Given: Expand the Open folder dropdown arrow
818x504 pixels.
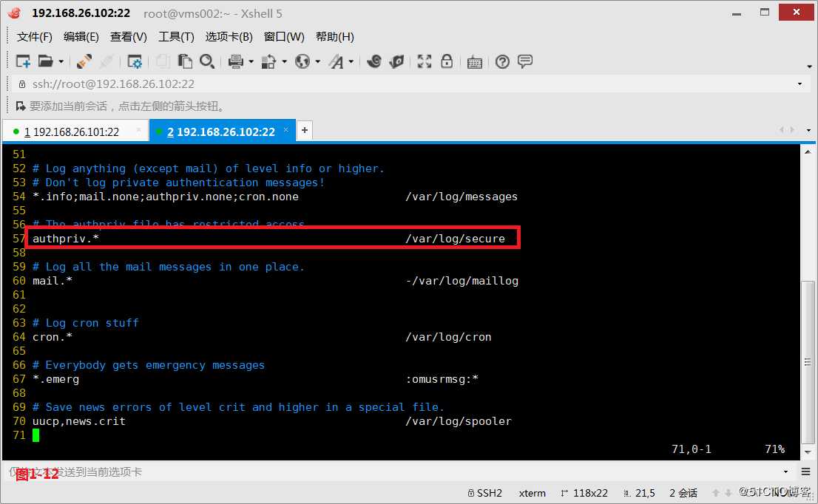Looking at the screenshot, I should (61, 62).
